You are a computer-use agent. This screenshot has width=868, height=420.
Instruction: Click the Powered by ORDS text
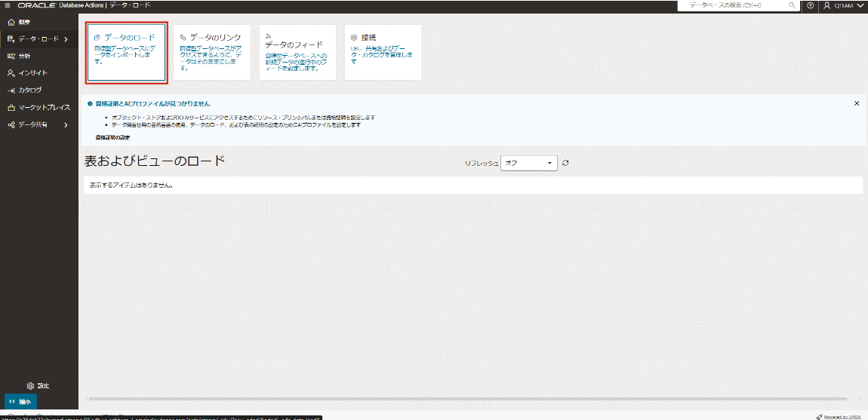tap(842, 417)
